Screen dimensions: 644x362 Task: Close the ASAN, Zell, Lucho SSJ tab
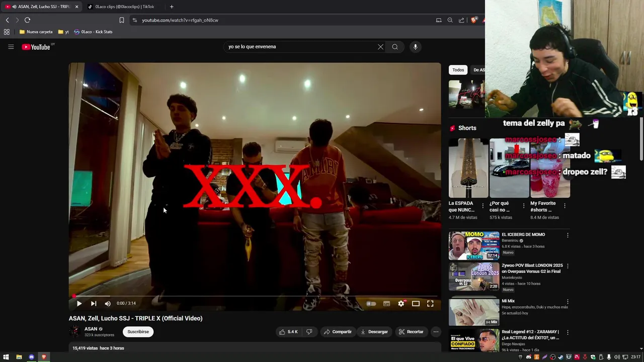[x=76, y=7]
